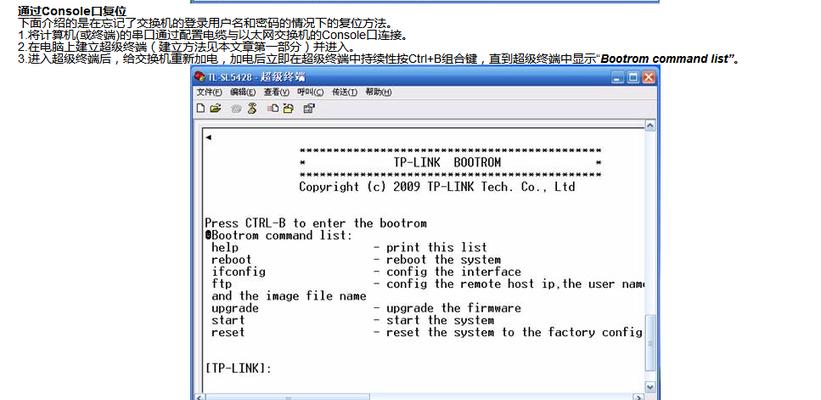Open the 文件(F) menu
Viewport: 821px width, 400px height.
(209, 92)
